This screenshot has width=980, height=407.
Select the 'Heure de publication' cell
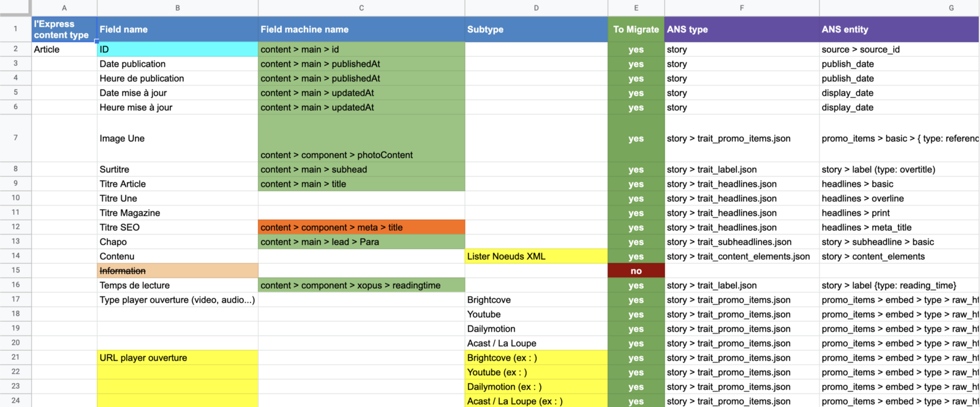click(x=178, y=78)
